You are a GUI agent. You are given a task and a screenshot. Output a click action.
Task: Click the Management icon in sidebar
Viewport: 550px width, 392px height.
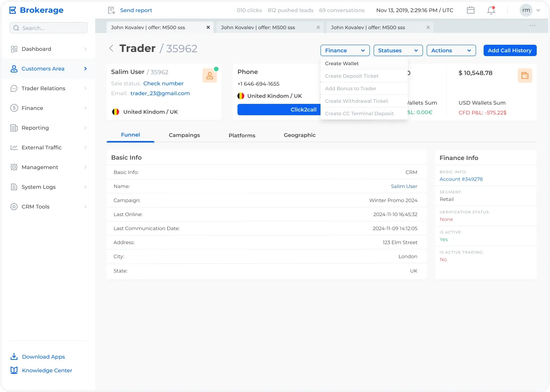(14, 167)
